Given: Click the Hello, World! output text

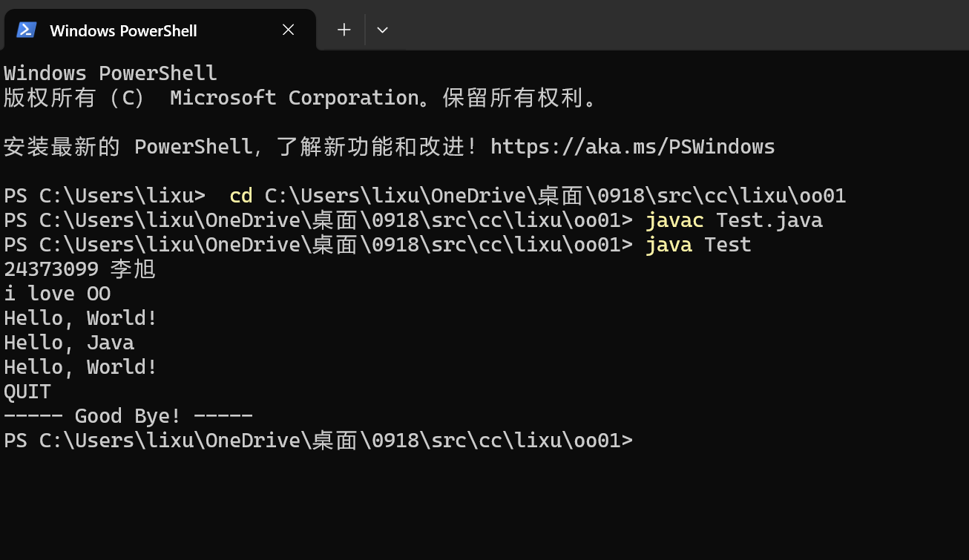Looking at the screenshot, I should (x=80, y=317).
